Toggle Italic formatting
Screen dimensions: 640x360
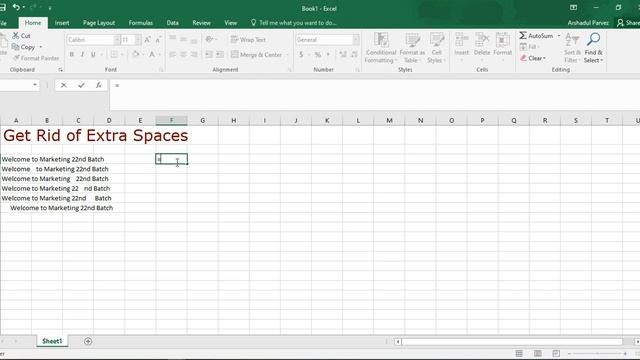(82, 54)
